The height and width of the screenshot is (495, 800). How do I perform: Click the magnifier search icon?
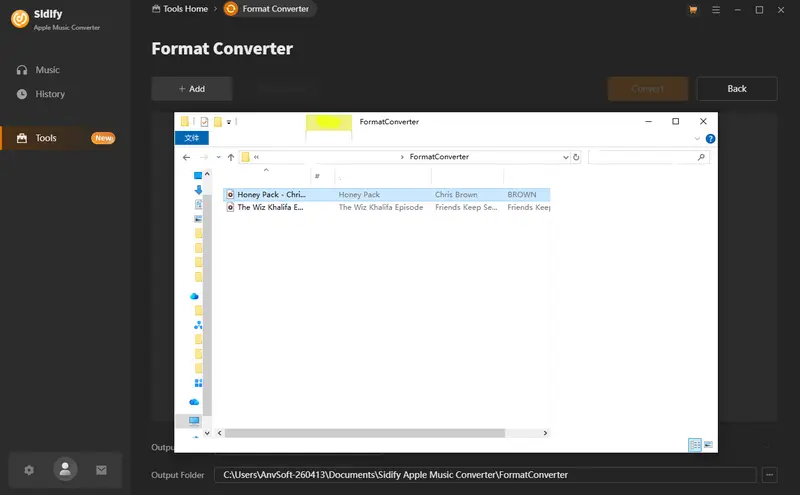[x=701, y=157]
